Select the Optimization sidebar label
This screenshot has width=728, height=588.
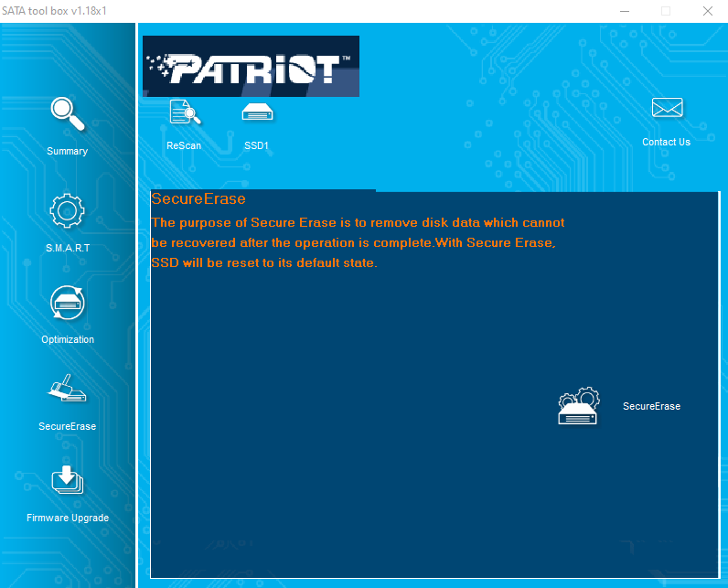(68, 339)
